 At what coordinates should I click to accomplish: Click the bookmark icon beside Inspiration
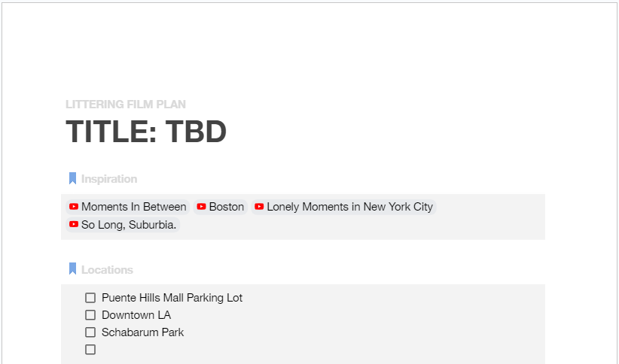coord(72,179)
